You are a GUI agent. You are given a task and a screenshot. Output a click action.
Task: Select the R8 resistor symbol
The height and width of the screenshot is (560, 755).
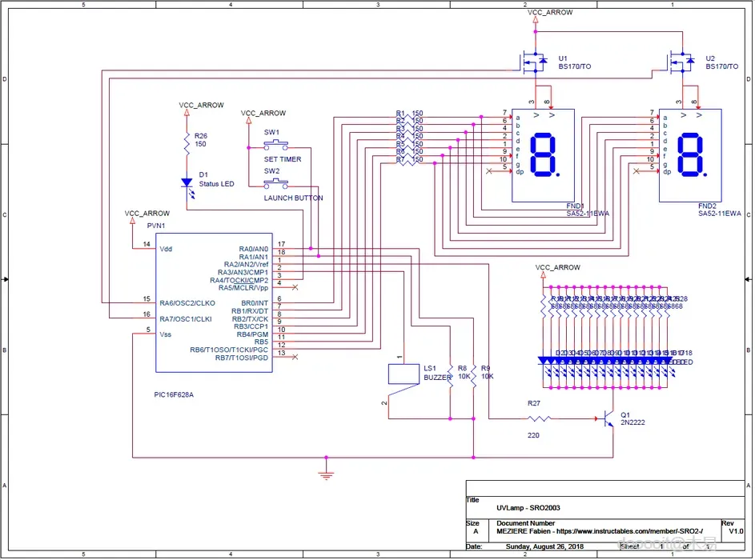[x=450, y=375]
